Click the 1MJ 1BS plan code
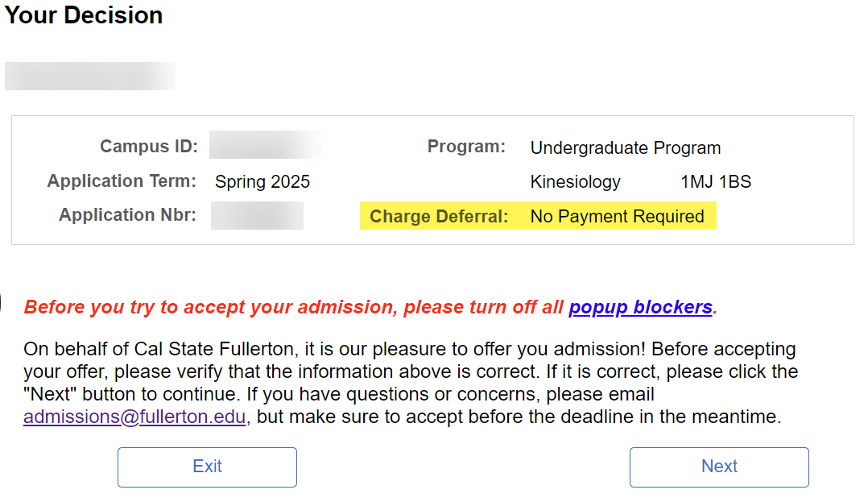The width and height of the screenshot is (868, 498). [x=716, y=182]
